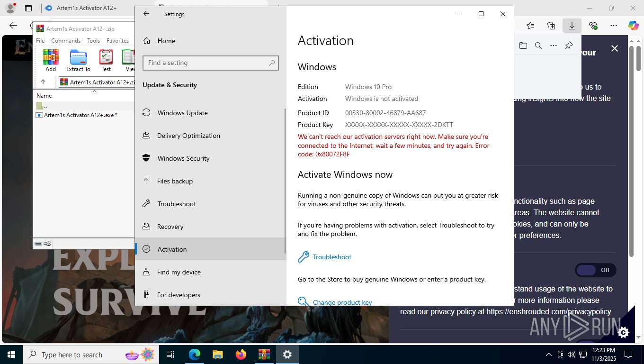The image size is (644, 364).
Task: Open WinRAR File menu
Action: pyautogui.click(x=40, y=41)
